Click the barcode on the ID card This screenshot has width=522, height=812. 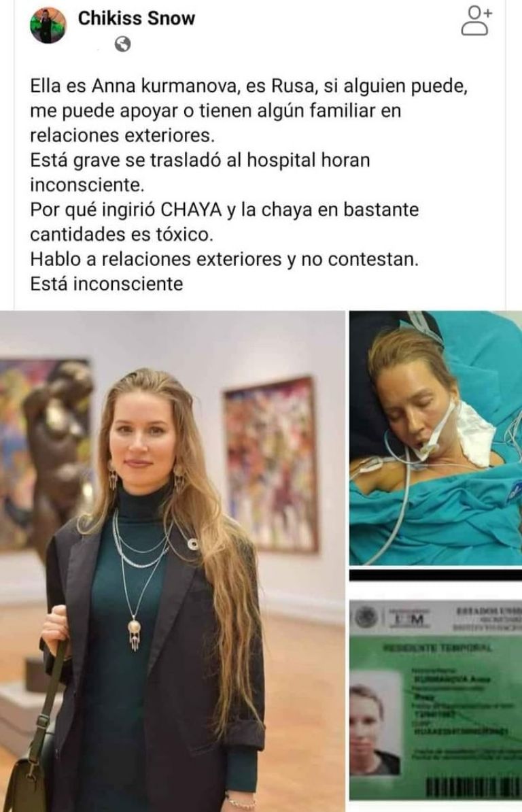[472, 787]
